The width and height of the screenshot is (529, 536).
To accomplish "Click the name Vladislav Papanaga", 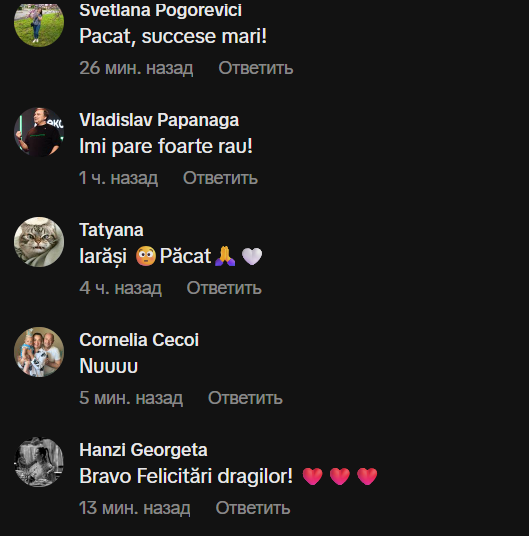I will [159, 120].
